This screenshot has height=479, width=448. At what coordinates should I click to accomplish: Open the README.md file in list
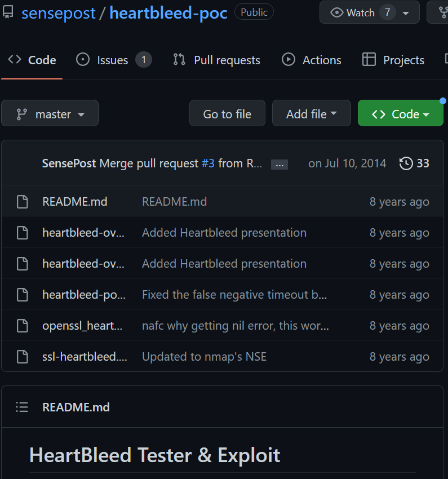pyautogui.click(x=75, y=202)
